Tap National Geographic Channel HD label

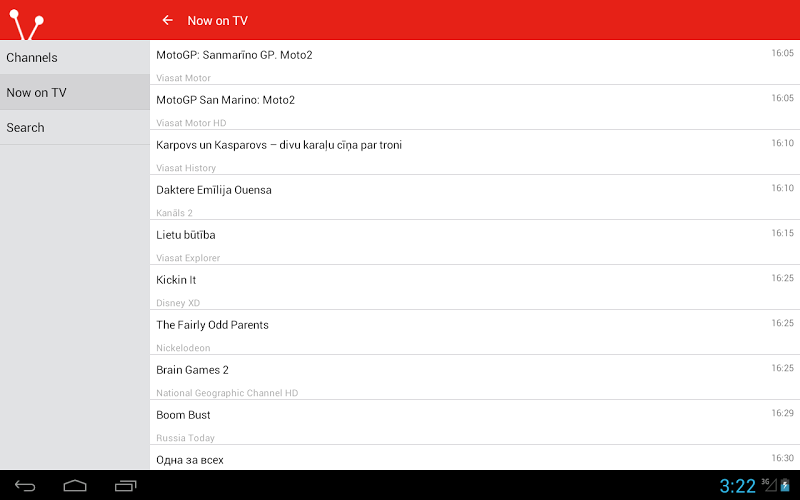[227, 392]
